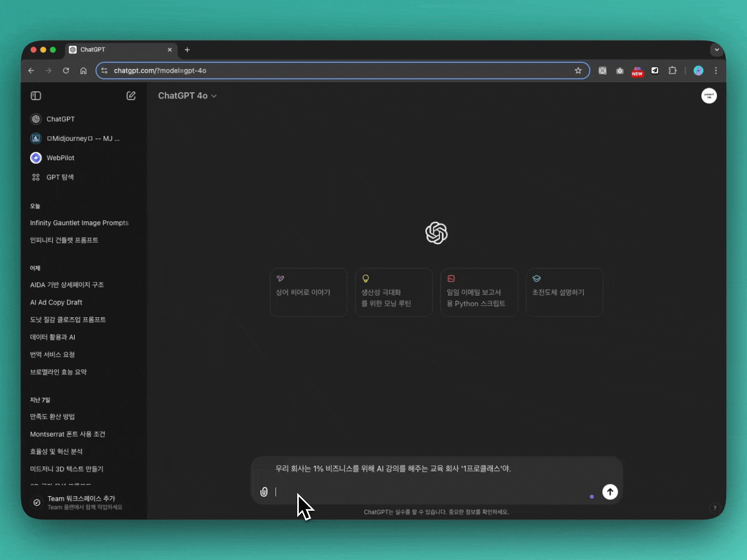Expand the tab search dropdown arrow
This screenshot has height=560, width=747.
tap(716, 50)
